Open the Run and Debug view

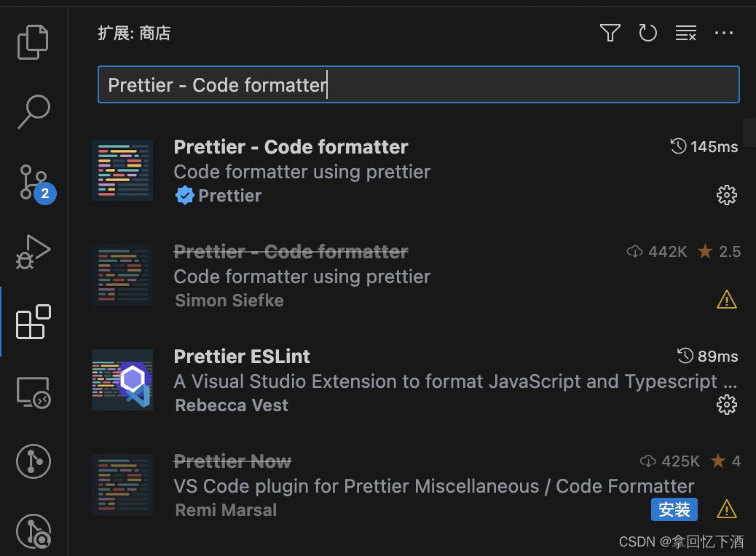coord(33,251)
